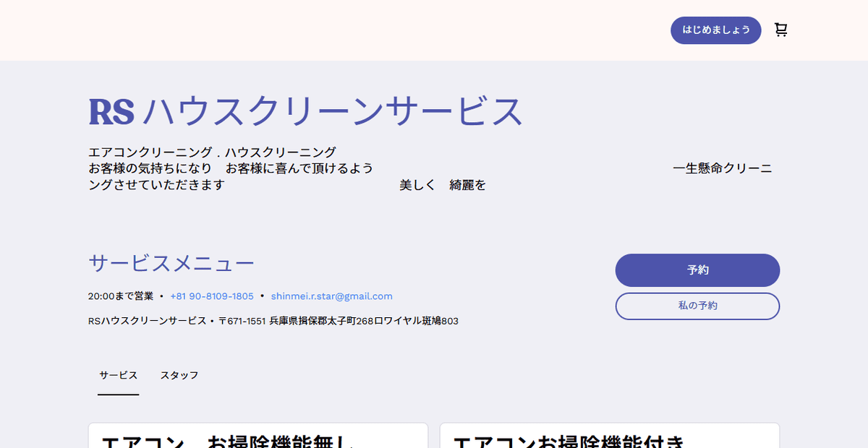Email shinmei.r.star@gmail.com via link
Viewport: 868px width, 448px height.
tap(331, 296)
